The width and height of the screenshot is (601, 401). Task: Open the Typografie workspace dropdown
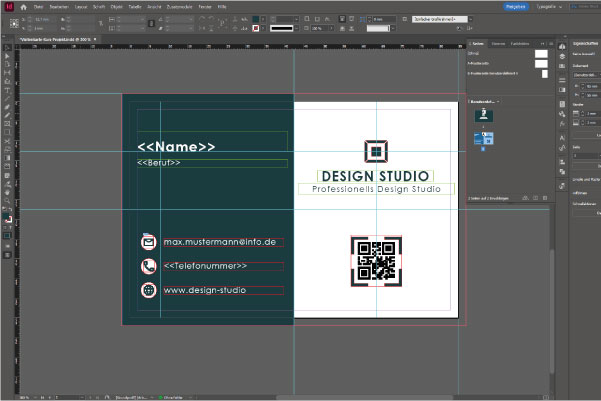pos(549,7)
